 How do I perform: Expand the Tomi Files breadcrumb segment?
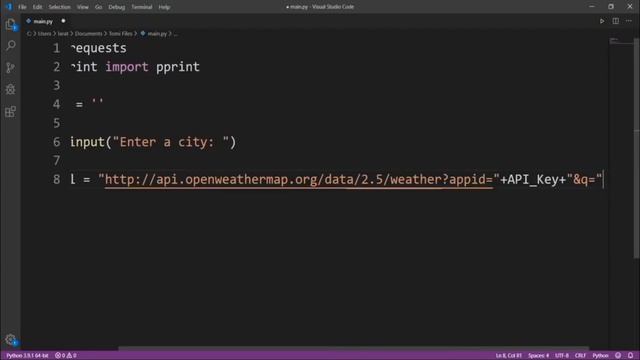120,34
